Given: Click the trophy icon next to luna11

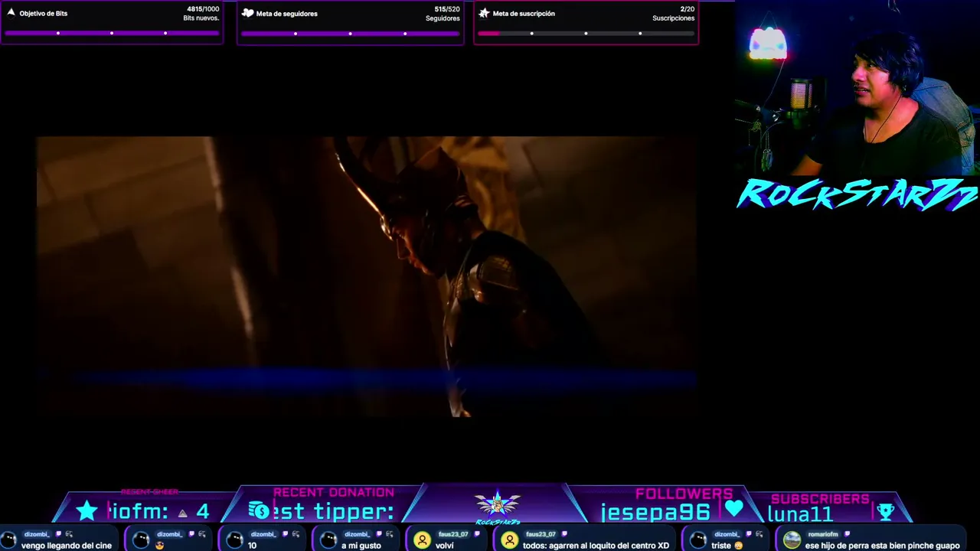Looking at the screenshot, I should (x=885, y=510).
